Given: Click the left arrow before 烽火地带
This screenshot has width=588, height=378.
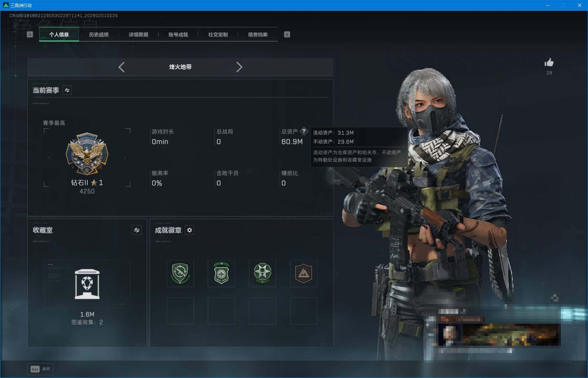Looking at the screenshot, I should [x=121, y=67].
